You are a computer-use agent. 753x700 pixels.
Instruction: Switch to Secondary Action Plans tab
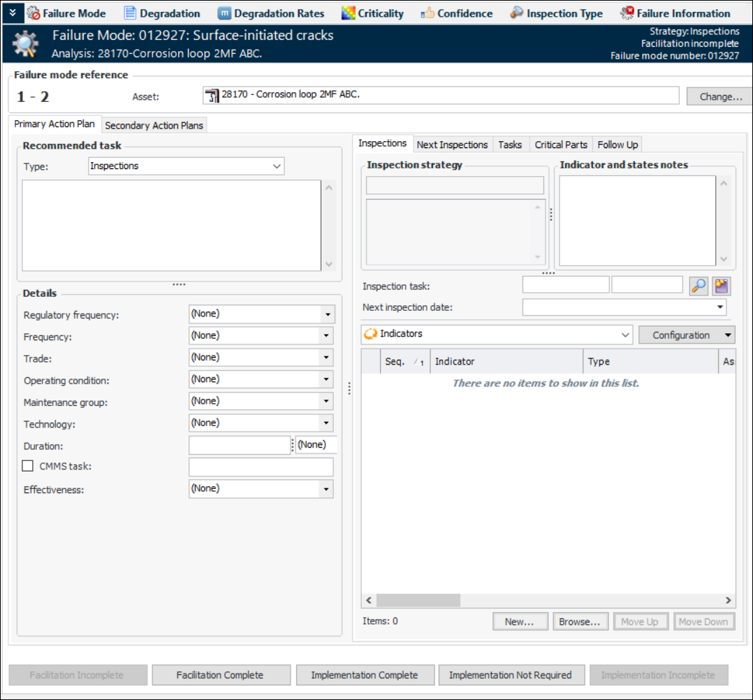click(x=154, y=125)
